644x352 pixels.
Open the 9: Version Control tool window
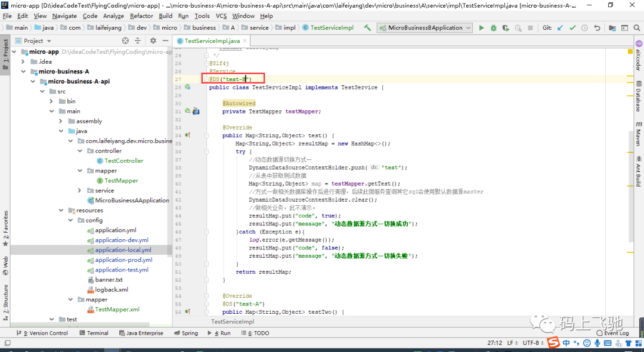click(42, 333)
